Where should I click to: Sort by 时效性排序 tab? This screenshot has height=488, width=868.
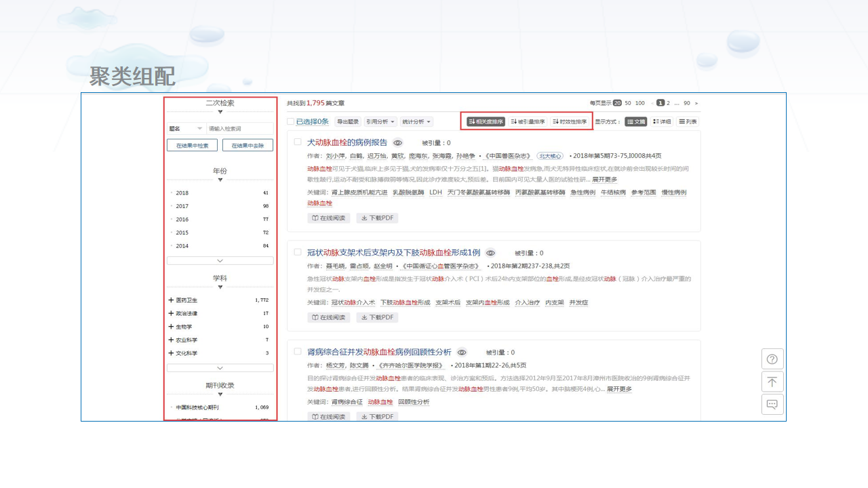(570, 122)
